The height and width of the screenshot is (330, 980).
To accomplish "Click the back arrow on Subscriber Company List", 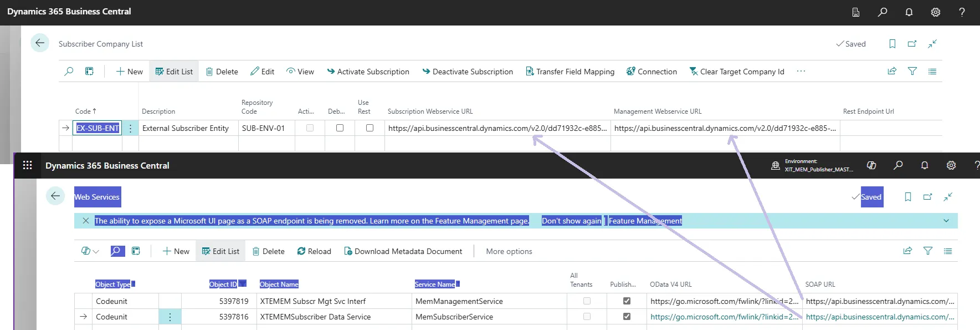I will [x=40, y=43].
